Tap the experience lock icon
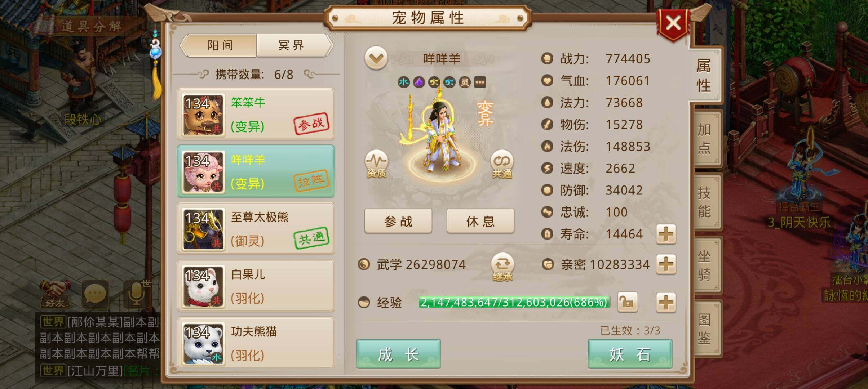This screenshot has width=868, height=389. point(628,302)
